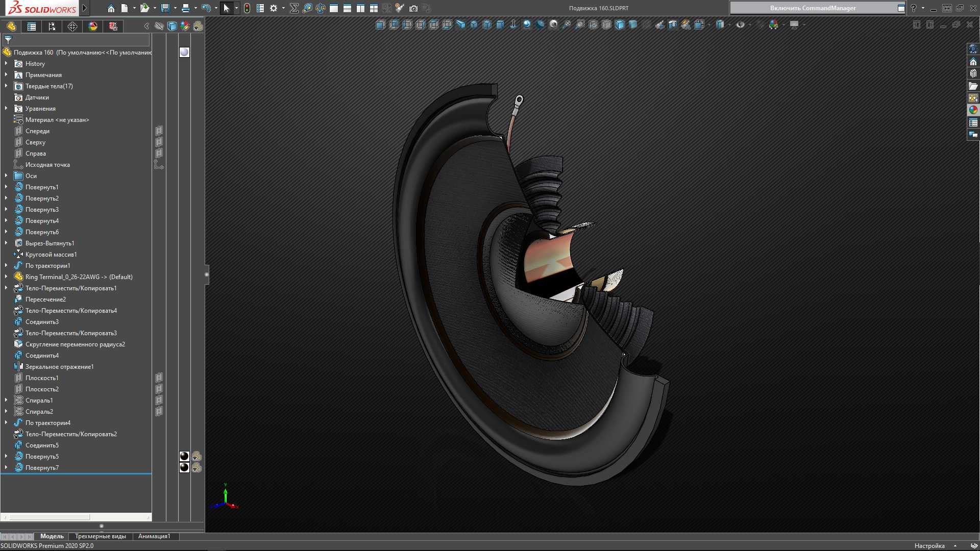Image resolution: width=980 pixels, height=551 pixels.
Task: Click the appearance swatch of Повернуть5
Action: [x=184, y=457]
